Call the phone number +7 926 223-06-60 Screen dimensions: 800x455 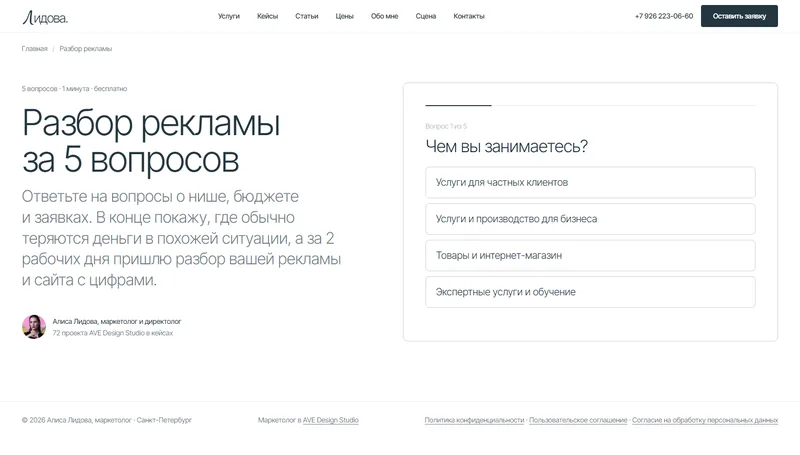coord(664,16)
